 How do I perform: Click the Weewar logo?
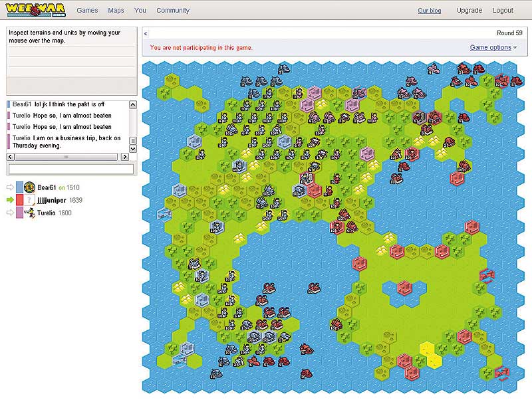coord(35,10)
